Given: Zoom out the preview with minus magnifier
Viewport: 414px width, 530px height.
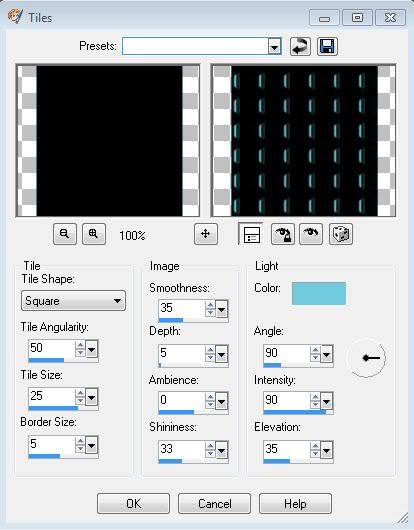Looking at the screenshot, I should [65, 234].
